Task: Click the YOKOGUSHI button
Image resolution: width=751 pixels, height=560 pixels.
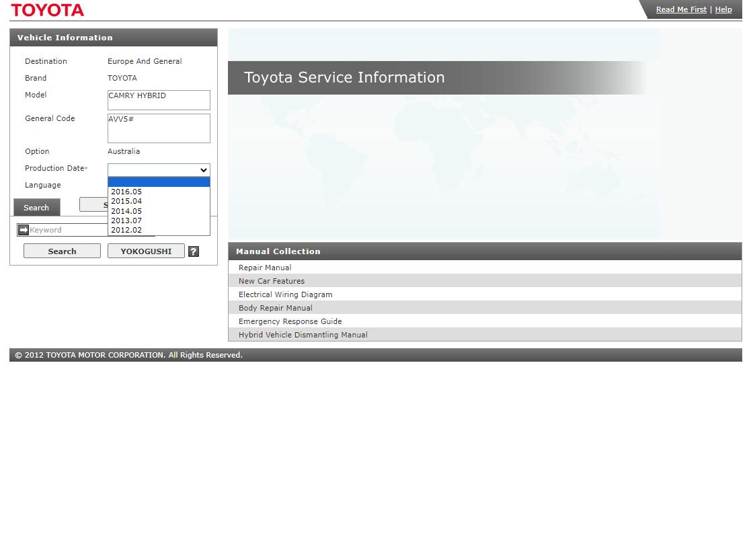Action: point(146,251)
